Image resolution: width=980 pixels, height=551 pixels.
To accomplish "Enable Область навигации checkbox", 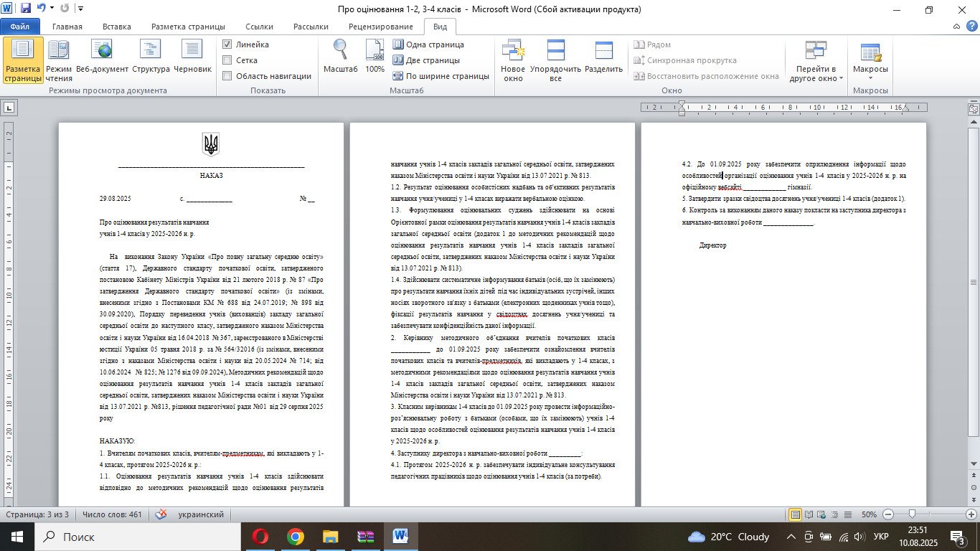I will point(227,76).
